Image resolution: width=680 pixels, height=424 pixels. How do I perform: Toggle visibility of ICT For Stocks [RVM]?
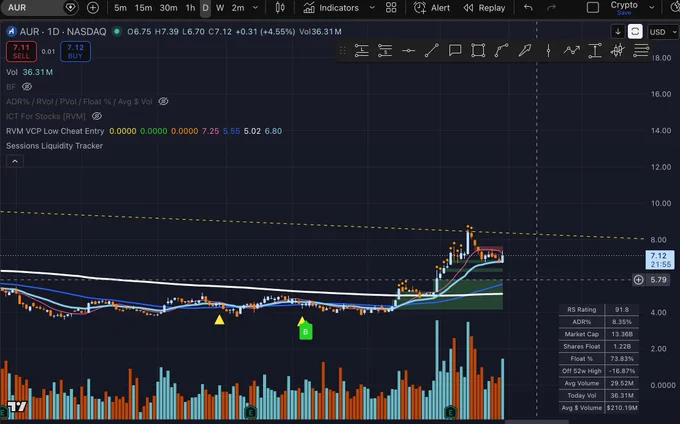click(x=97, y=116)
